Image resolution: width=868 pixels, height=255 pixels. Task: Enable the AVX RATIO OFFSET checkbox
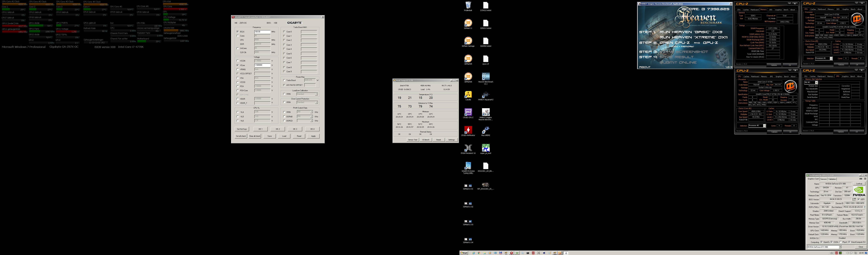(284, 85)
